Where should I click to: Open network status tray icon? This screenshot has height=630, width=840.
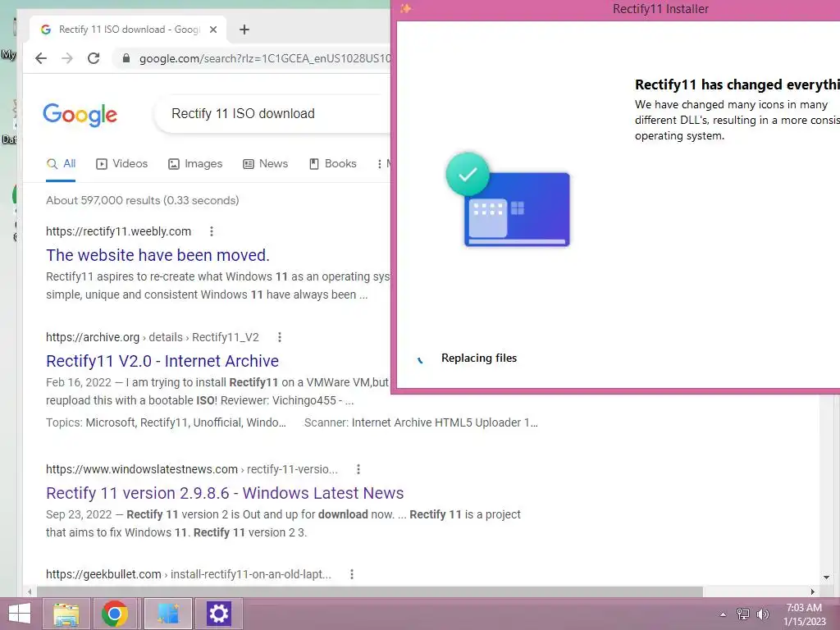coord(743,614)
